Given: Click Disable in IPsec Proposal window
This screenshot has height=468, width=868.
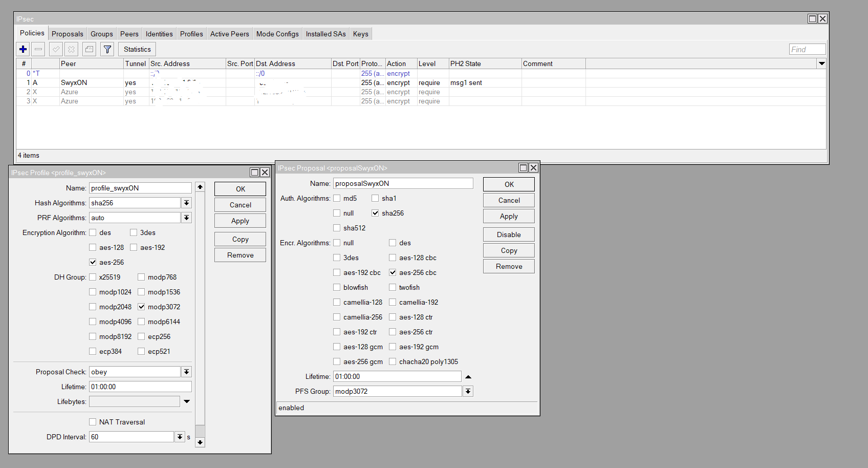Looking at the screenshot, I should [509, 235].
